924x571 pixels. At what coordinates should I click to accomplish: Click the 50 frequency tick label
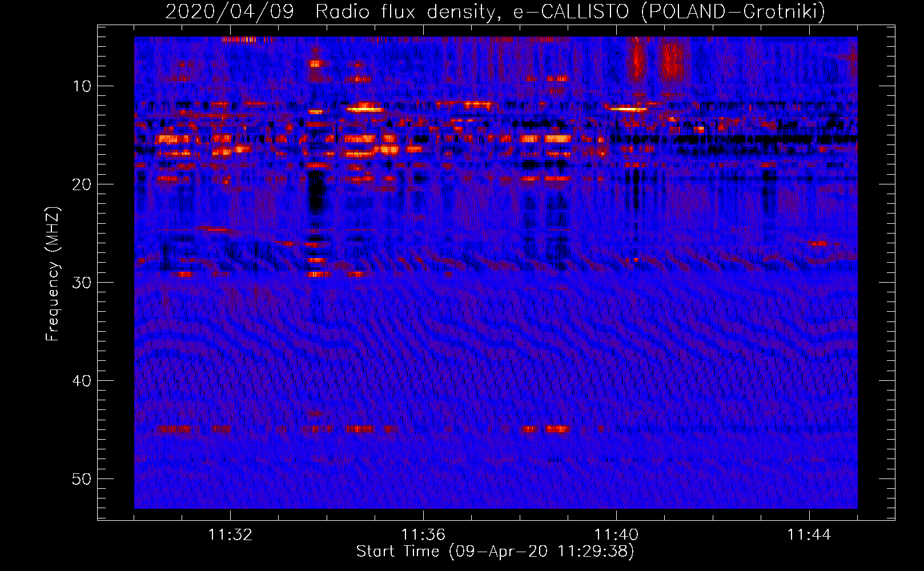pos(82,479)
